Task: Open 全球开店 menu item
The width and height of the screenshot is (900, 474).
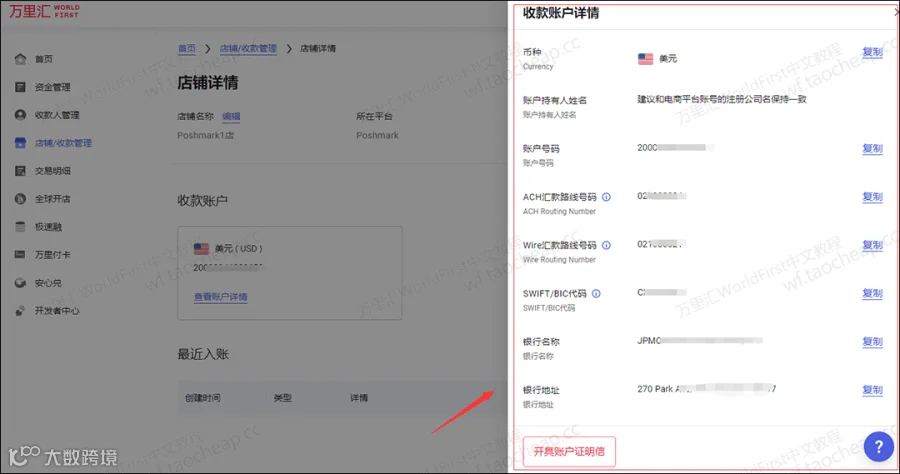Action: [52, 199]
